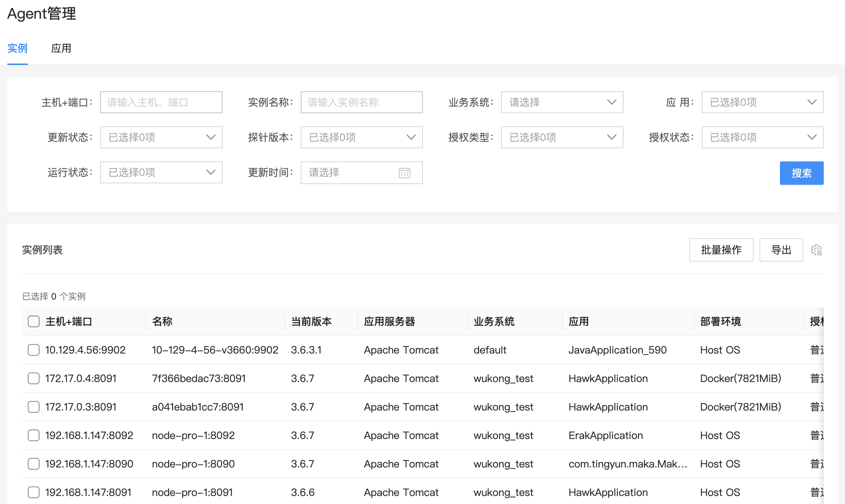The width and height of the screenshot is (845, 504).
Task: Click the 应用 column header
Action: (579, 321)
